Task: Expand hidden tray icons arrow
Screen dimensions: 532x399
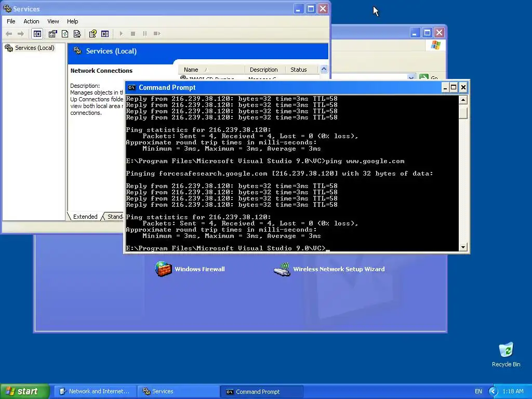Action: coord(494,392)
